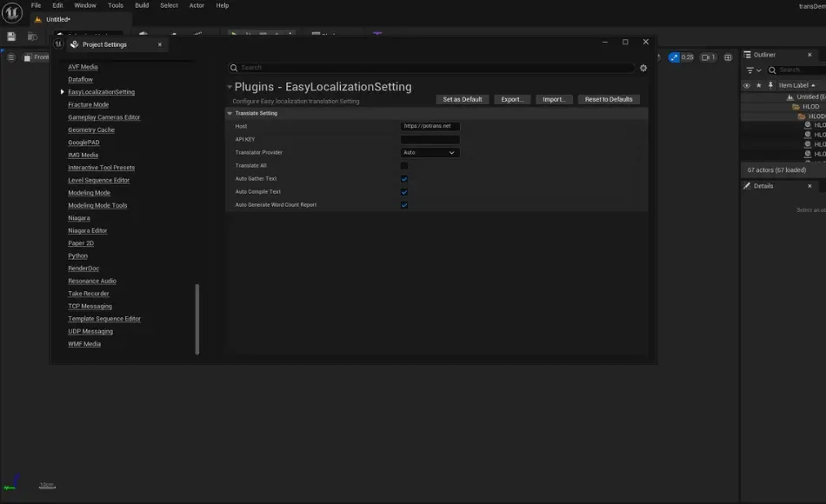This screenshot has height=504, width=826.
Task: Toggle the Auto Gather Text checkbox
Action: click(404, 178)
